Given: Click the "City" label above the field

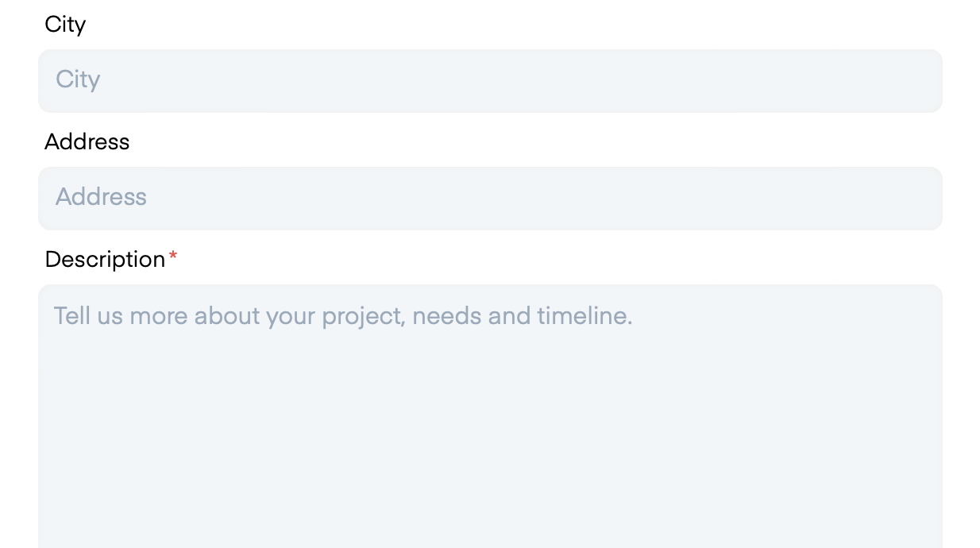Looking at the screenshot, I should [65, 25].
